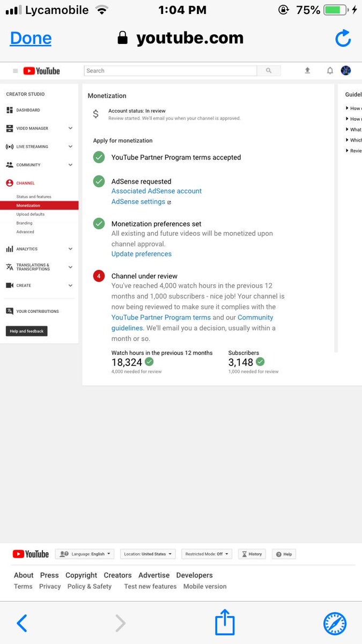Click the external-link icon beside AdSense settings
Image resolution: width=362 pixels, height=644 pixels.
tap(169, 202)
